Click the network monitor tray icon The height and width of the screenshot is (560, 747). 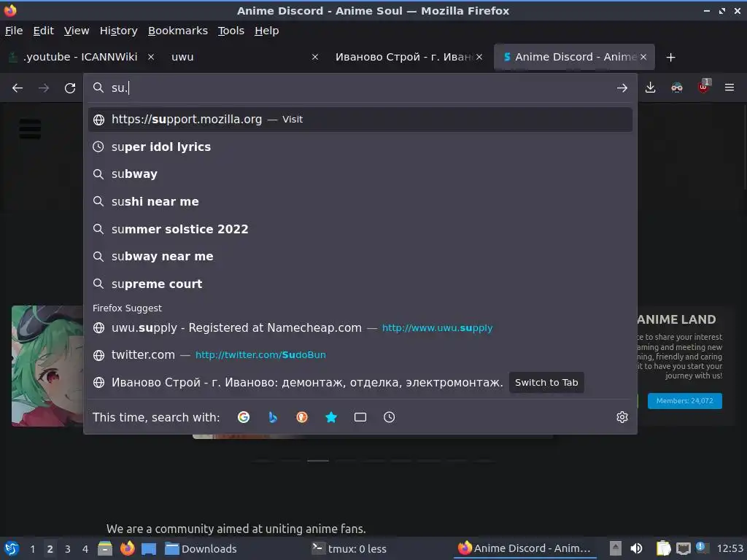[x=683, y=548]
